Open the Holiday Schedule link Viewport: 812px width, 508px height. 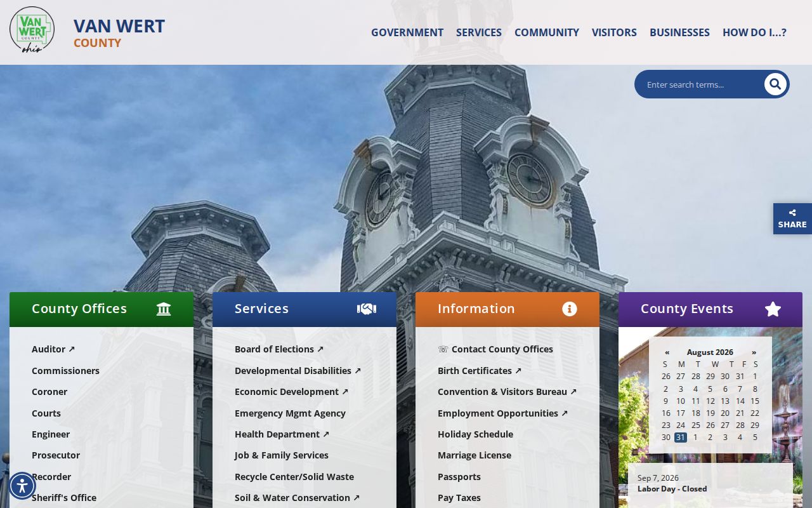click(475, 434)
